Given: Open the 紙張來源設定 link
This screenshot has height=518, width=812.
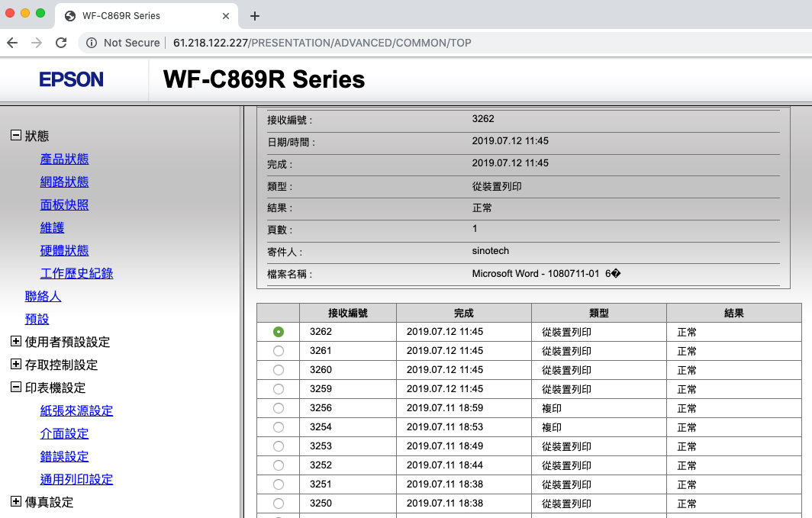Looking at the screenshot, I should pyautogui.click(x=76, y=410).
